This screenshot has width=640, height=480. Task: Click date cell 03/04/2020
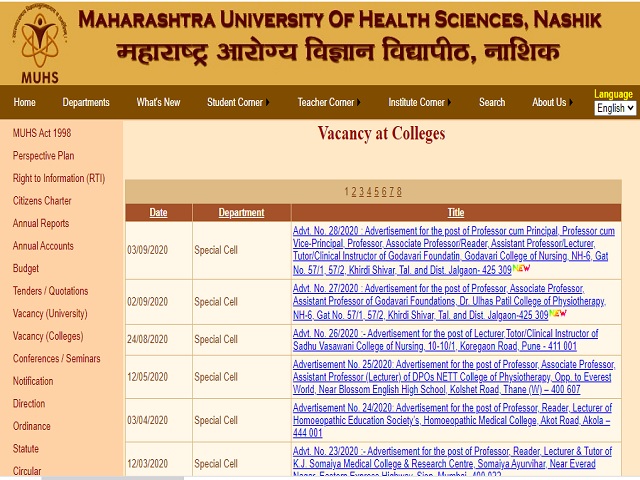point(147,420)
